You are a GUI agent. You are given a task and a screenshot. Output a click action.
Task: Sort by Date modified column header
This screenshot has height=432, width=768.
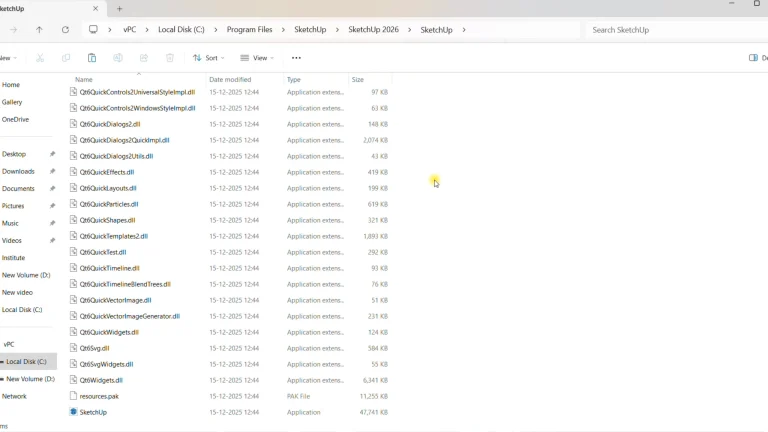click(x=230, y=79)
